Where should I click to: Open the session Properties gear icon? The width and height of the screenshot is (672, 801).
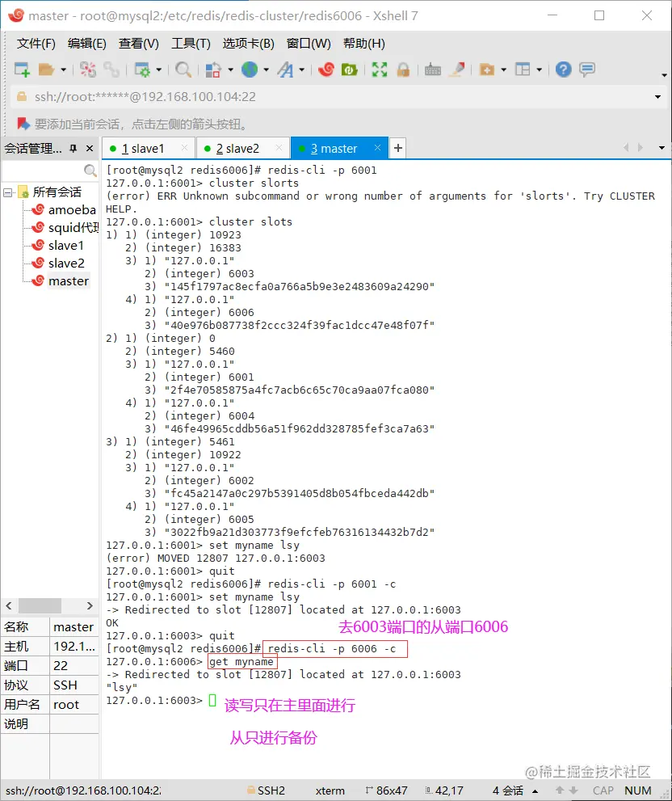click(x=141, y=70)
